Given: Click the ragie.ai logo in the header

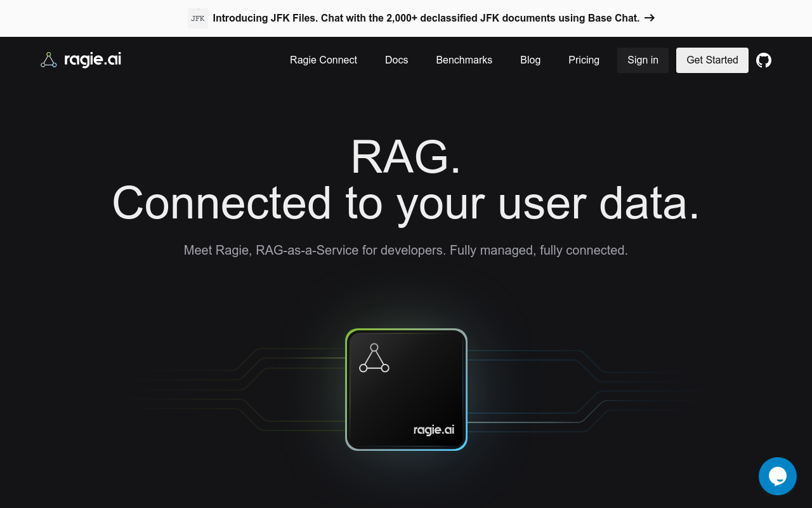Looking at the screenshot, I should [81, 60].
